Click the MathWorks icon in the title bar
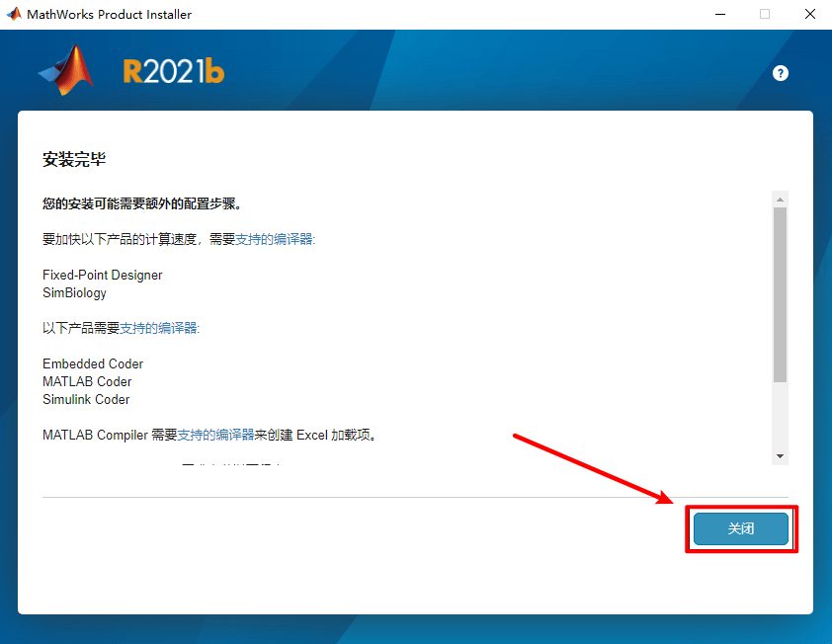This screenshot has width=832, height=644. (14, 15)
